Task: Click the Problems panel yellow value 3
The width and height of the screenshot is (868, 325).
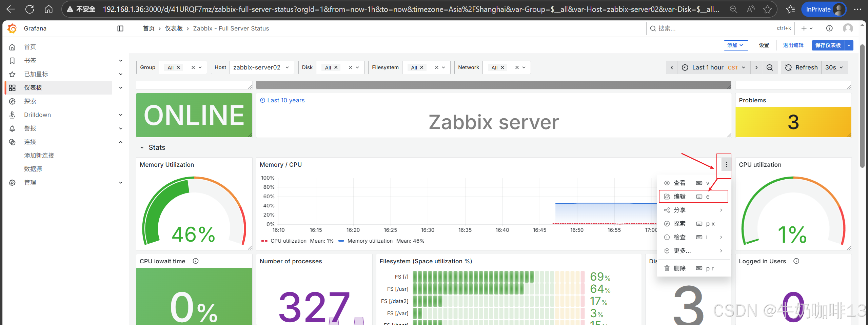Action: click(x=793, y=122)
